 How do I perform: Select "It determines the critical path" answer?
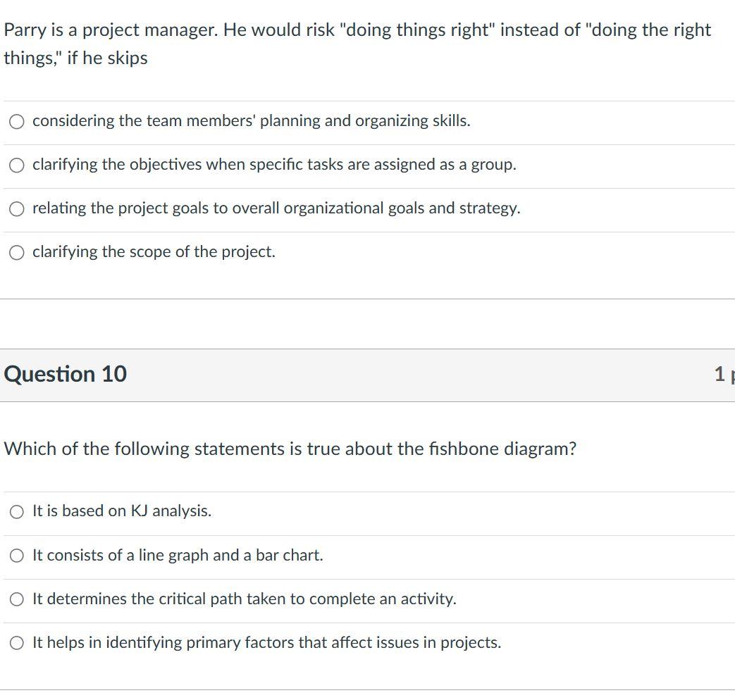click(16, 599)
